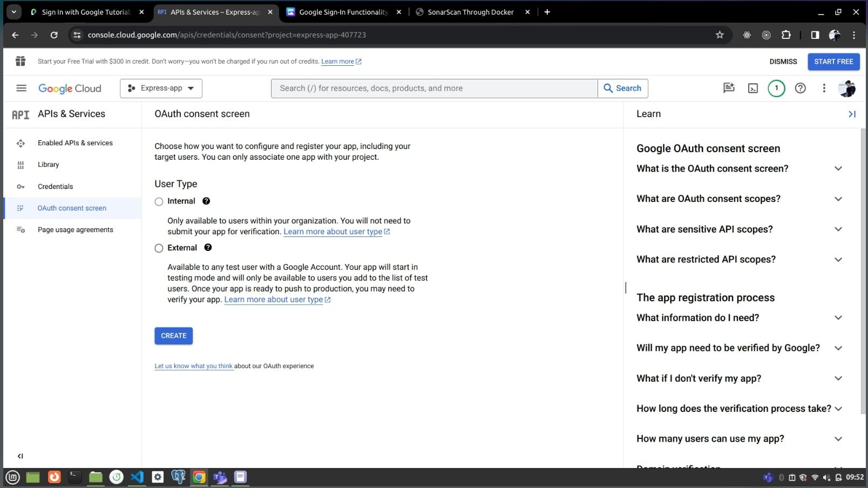Open the Google Cloud three-dot settings menu
Viewport: 868px width, 488px height.
tap(824, 88)
